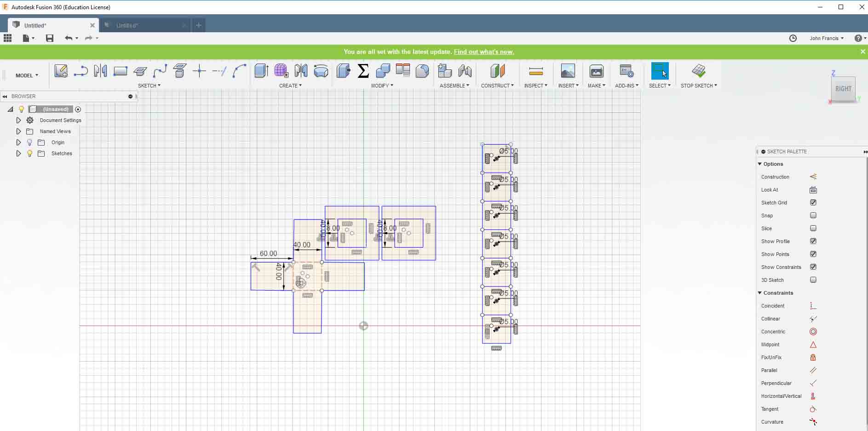Select the Arc sketch tool
The width and height of the screenshot is (868, 431).
pyautogui.click(x=239, y=71)
